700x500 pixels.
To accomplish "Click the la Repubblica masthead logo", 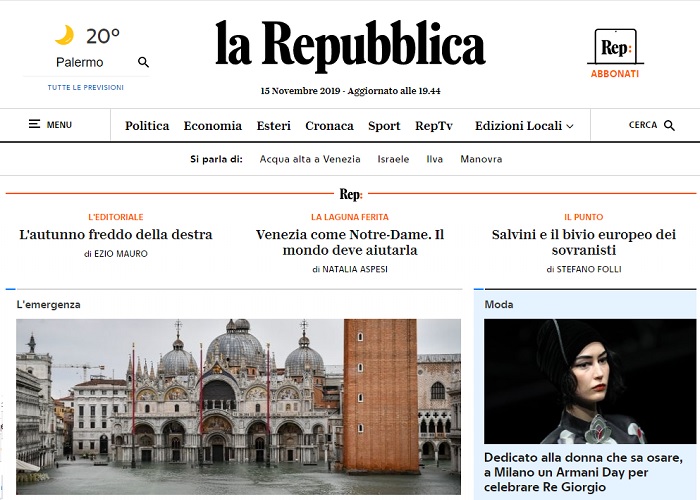I will coord(350,46).
